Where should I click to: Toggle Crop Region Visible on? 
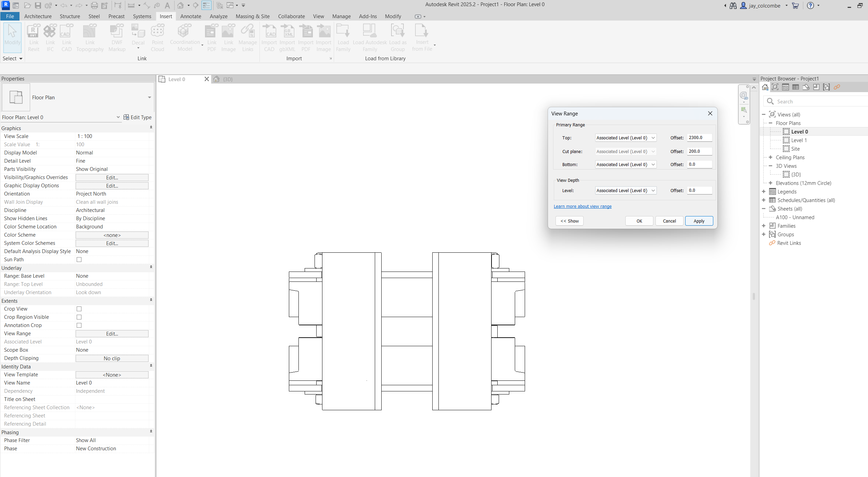[79, 317]
